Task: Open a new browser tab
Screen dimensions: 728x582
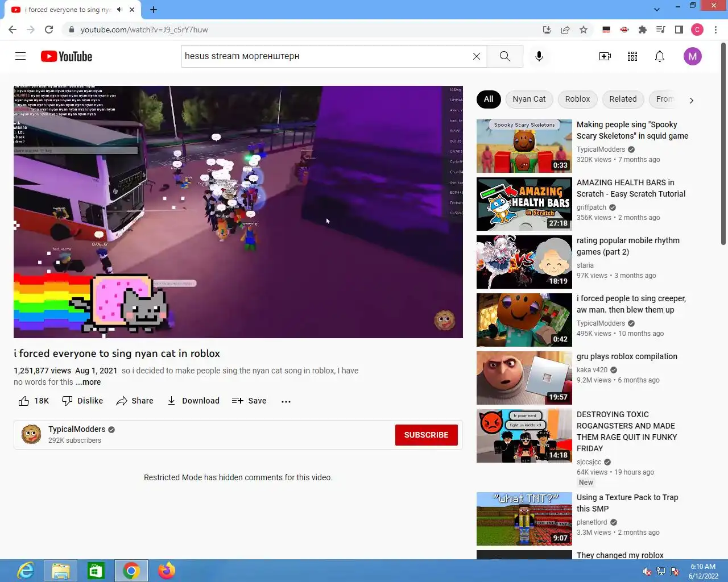Action: point(154,10)
